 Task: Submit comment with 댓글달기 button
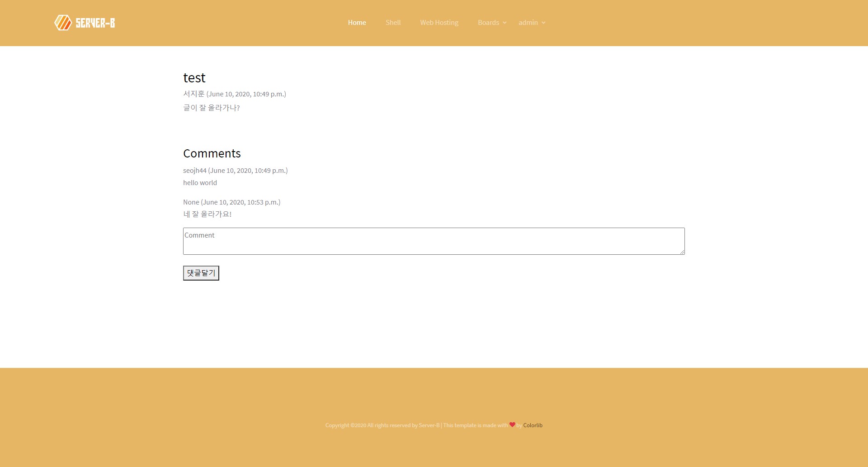point(201,273)
